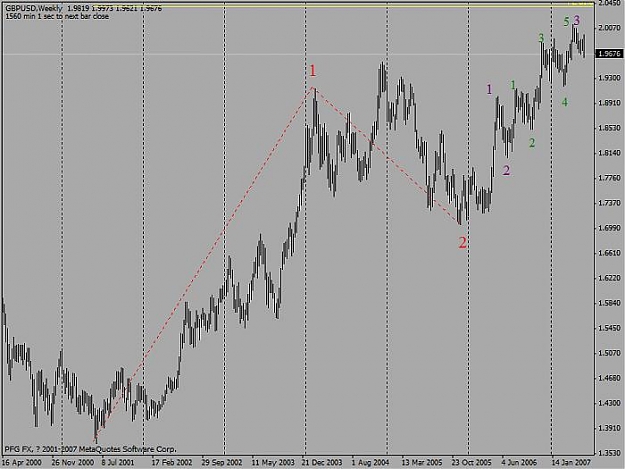Click the 21 Dec 2003 date label
The height and width of the screenshot is (469, 625).
click(322, 463)
